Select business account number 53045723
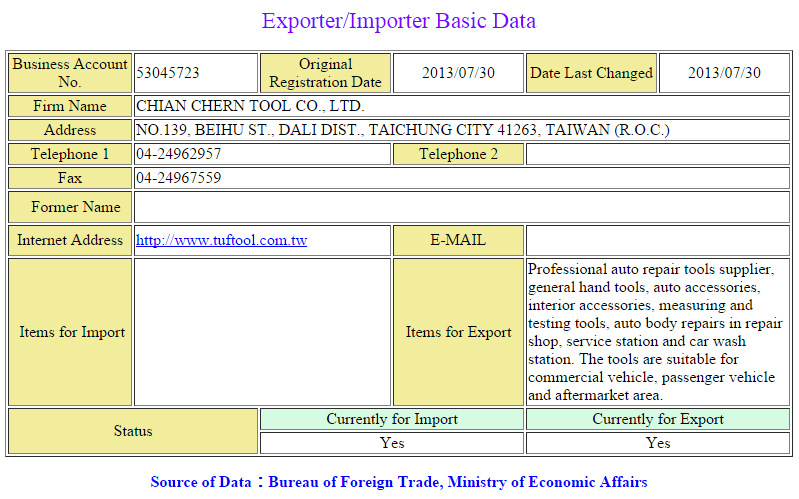799x499 pixels. pos(168,73)
